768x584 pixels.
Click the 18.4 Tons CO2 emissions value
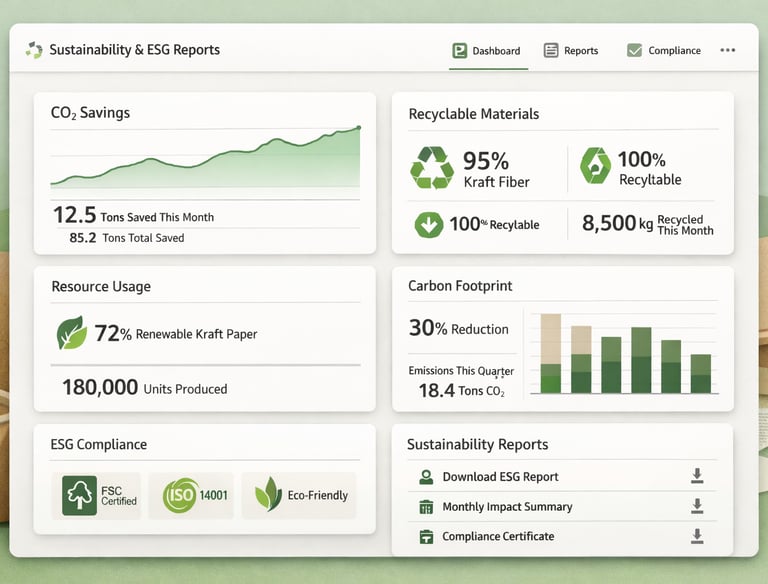[x=461, y=390]
